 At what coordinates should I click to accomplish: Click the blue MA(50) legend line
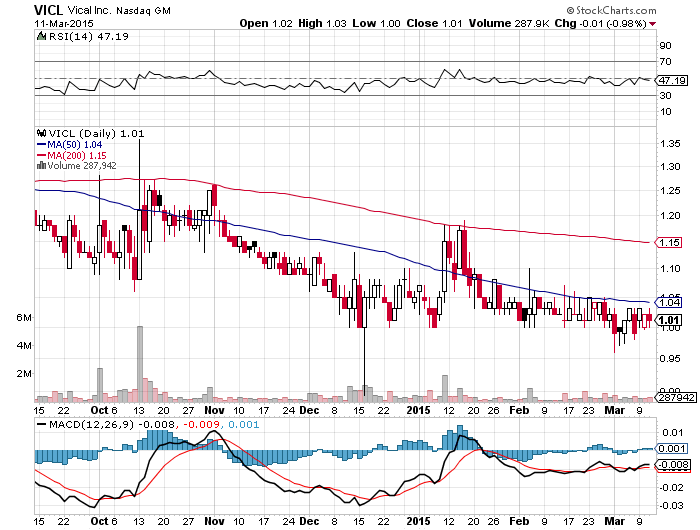[41, 145]
